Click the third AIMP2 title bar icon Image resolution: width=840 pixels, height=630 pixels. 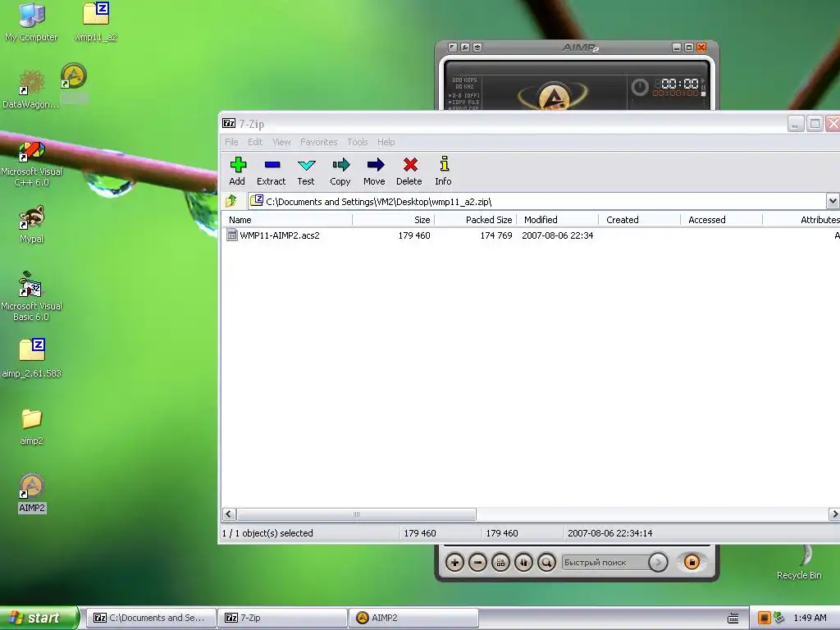pos(477,48)
